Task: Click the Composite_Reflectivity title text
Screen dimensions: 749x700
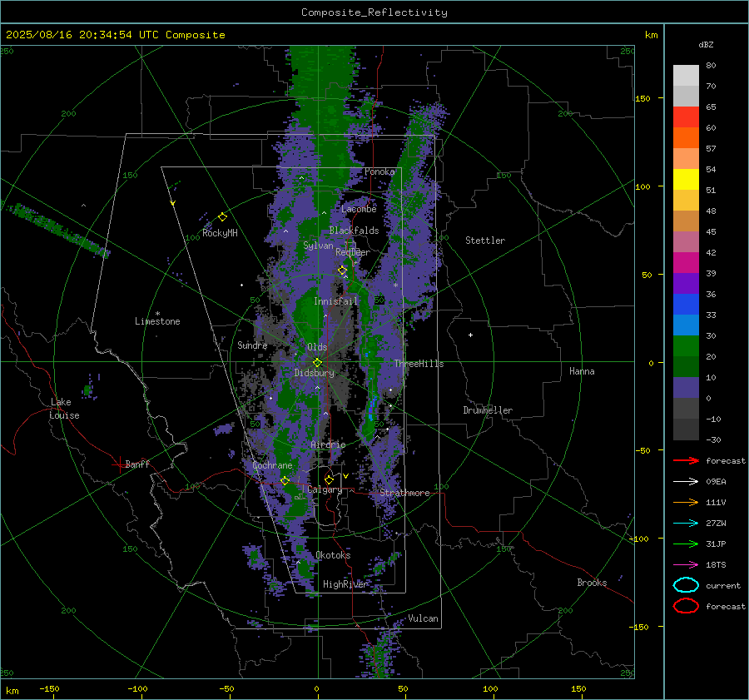Action: point(374,12)
